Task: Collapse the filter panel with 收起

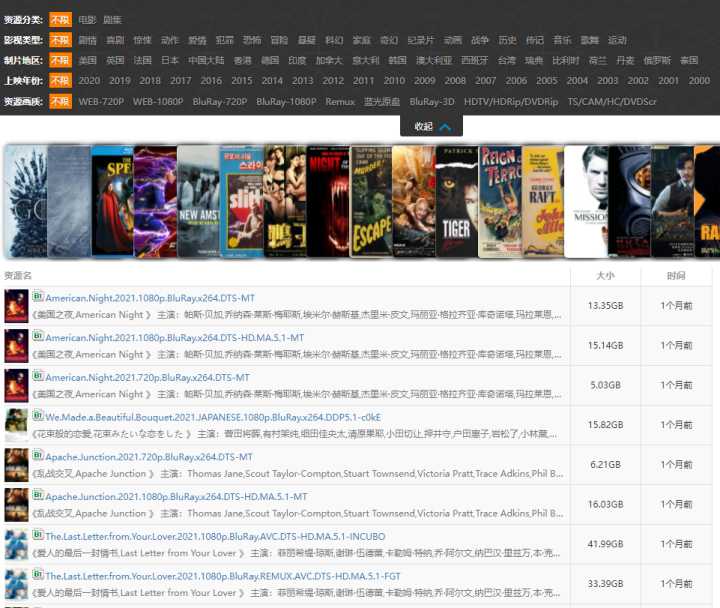Action: (432, 126)
